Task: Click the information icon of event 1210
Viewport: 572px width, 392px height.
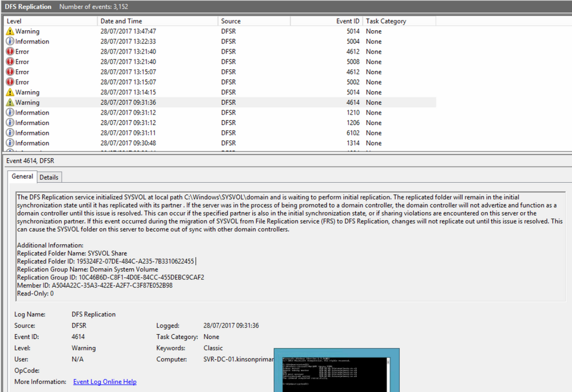Action: click(10, 113)
